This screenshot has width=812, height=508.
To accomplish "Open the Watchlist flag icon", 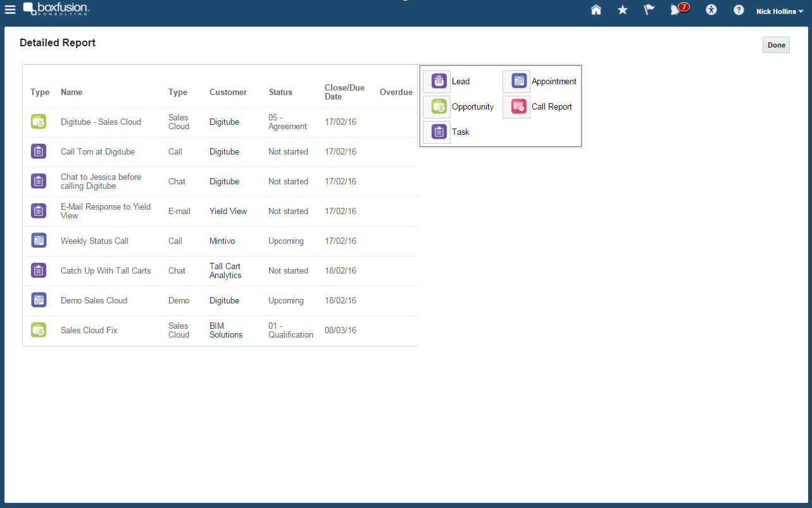I will [x=649, y=10].
